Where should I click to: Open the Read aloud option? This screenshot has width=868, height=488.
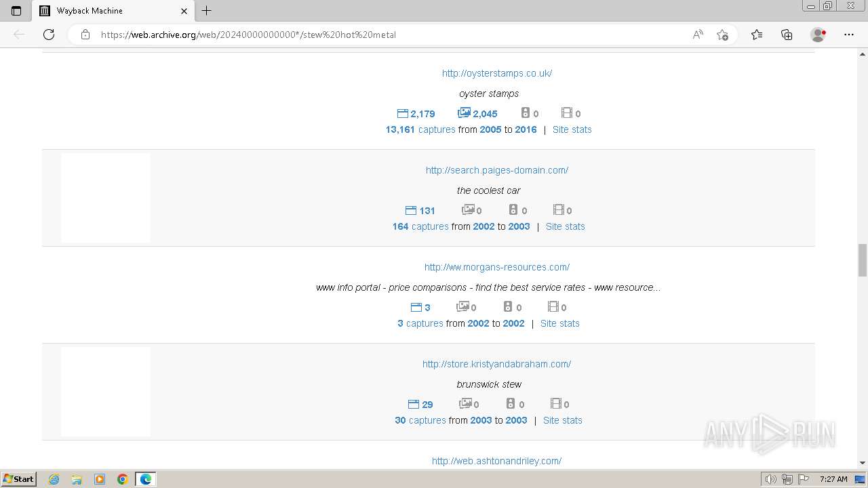coord(698,35)
